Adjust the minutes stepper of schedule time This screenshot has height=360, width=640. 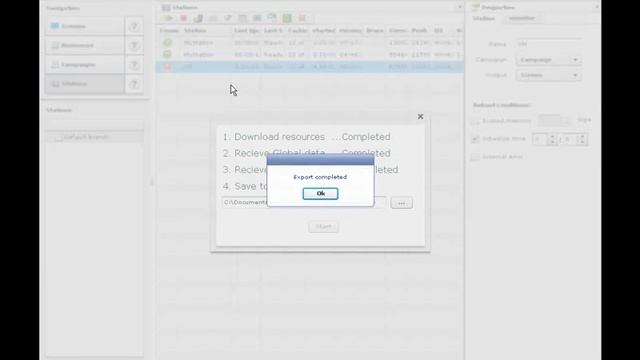click(x=582, y=140)
